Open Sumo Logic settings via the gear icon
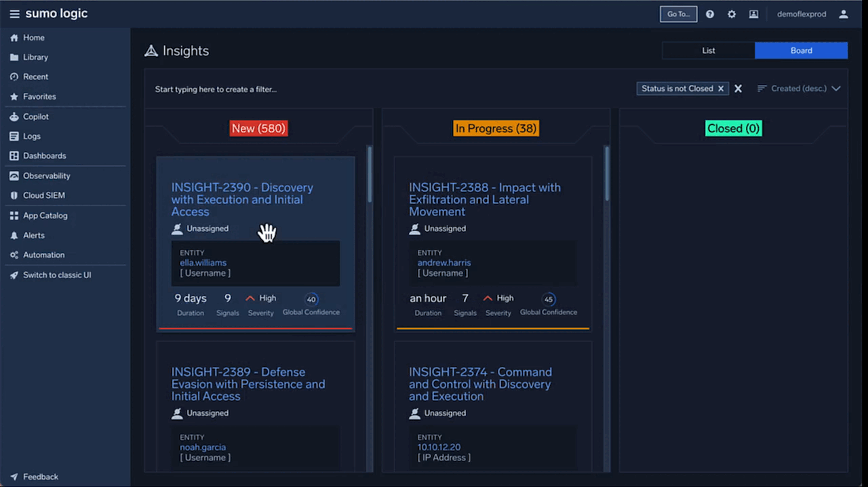 (732, 14)
